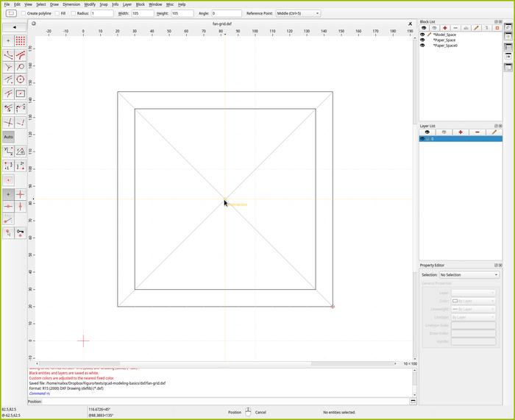Click the back arrow in tool panel
This screenshot has height=420, width=515.
pyautogui.click(x=14, y=27)
